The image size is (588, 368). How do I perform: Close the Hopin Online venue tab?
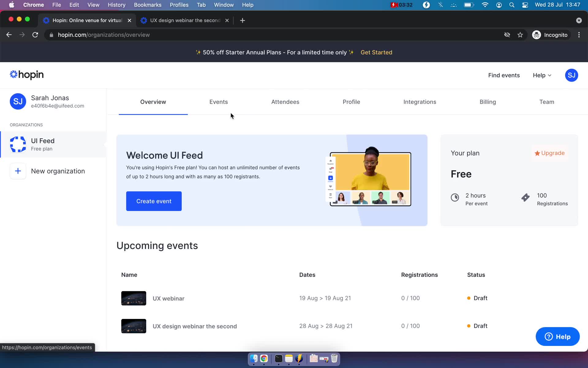click(x=129, y=21)
